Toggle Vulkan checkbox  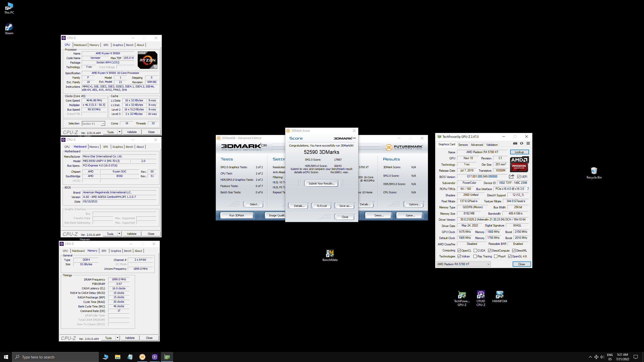pyautogui.click(x=459, y=256)
